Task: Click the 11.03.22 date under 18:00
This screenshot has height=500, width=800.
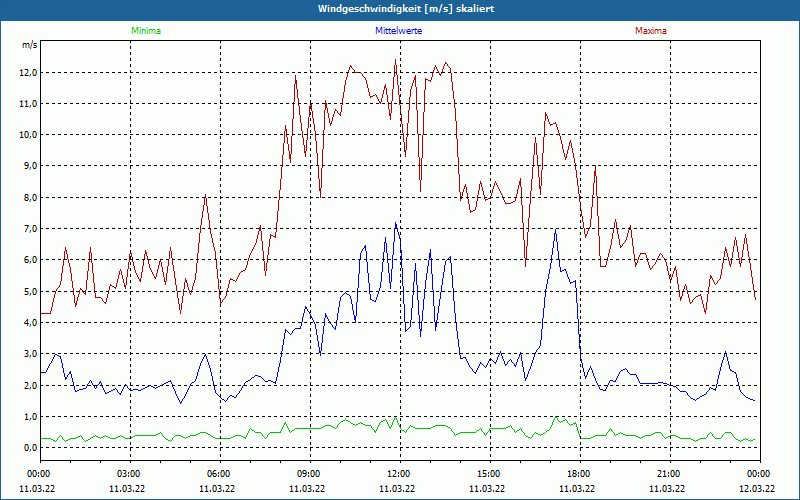Action: [x=577, y=488]
